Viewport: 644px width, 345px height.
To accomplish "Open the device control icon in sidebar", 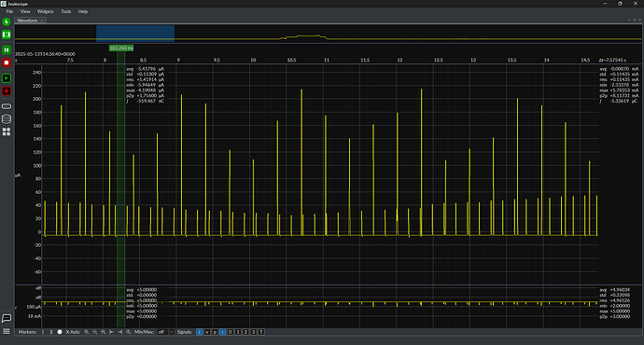I will coord(7,106).
